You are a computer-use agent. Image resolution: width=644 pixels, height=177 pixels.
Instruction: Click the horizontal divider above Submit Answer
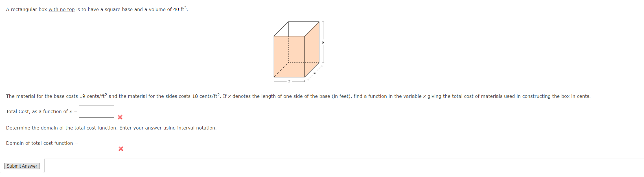tap(339, 159)
